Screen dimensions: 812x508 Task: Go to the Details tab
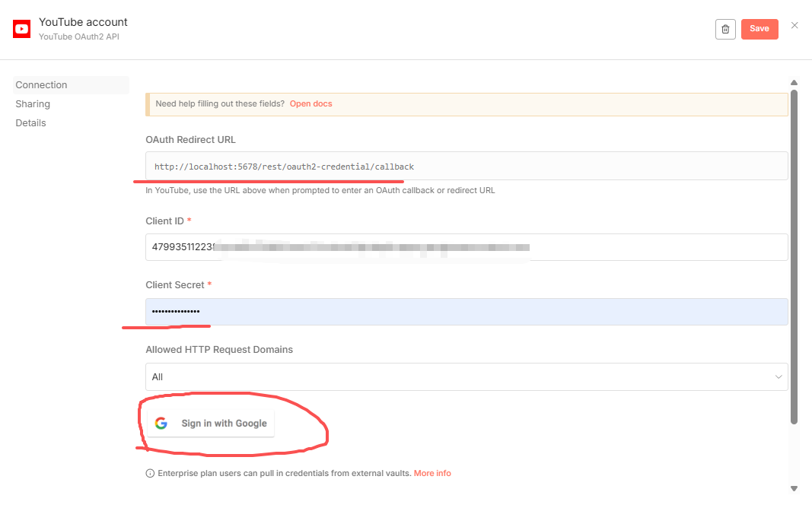31,123
